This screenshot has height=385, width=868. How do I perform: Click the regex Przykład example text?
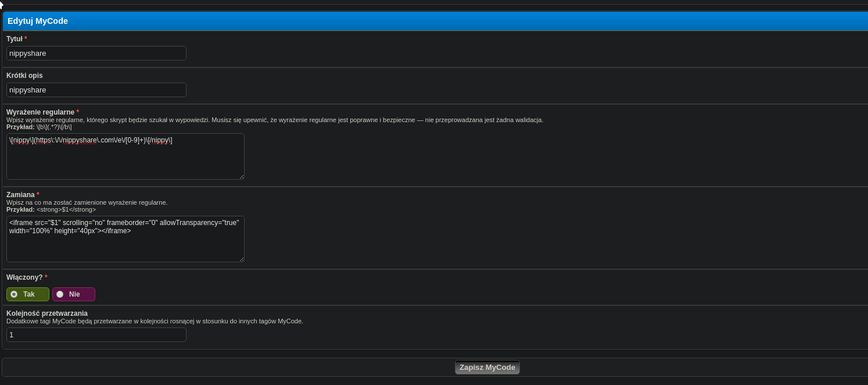click(39, 127)
